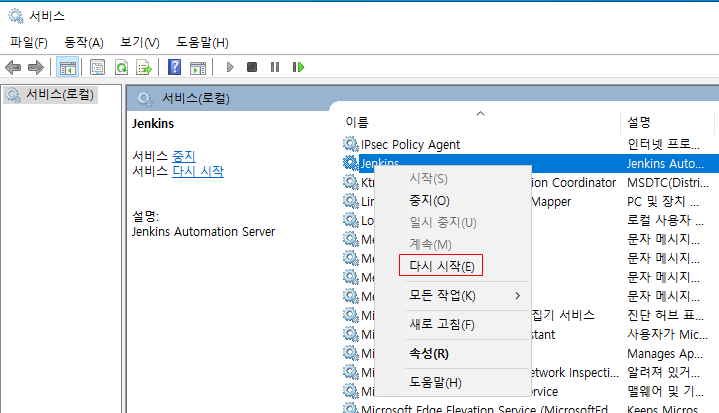Click the Pause service toolbar icon

(275, 67)
